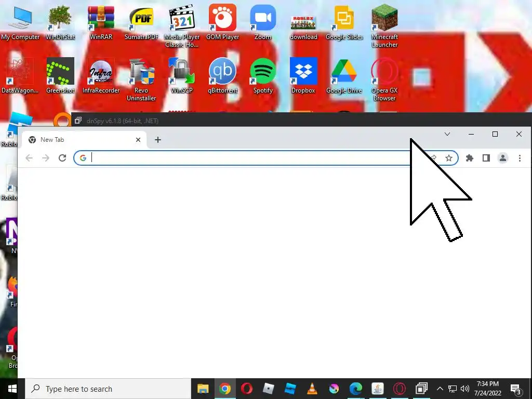Open the InfraRecorder desktop shortcut
The image size is (532, 399).
(x=101, y=76)
